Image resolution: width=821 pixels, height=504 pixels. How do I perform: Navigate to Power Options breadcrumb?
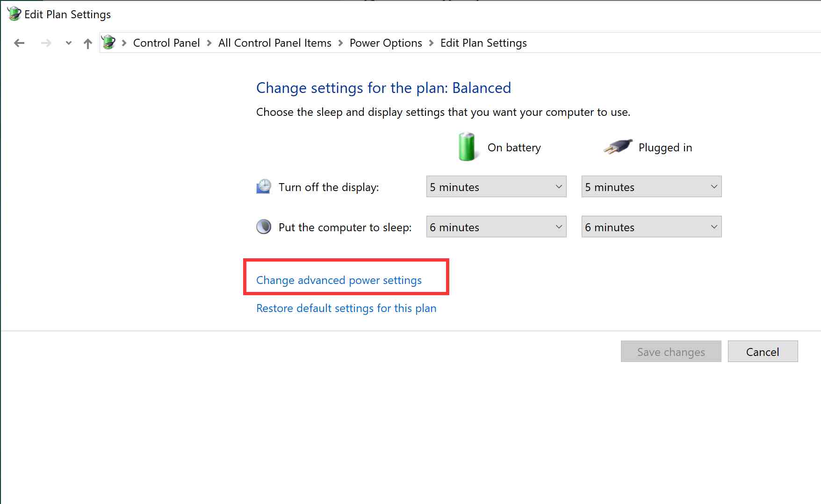click(386, 43)
